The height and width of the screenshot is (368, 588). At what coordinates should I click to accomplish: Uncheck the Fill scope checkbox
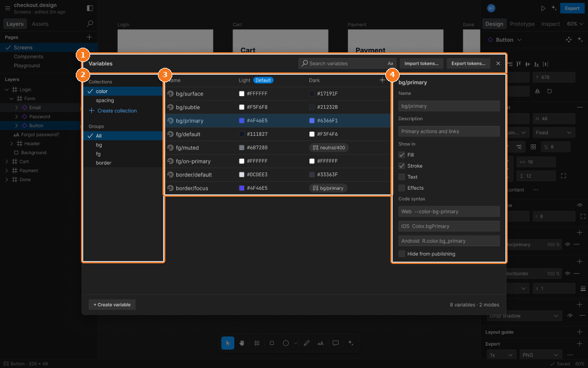[401, 155]
